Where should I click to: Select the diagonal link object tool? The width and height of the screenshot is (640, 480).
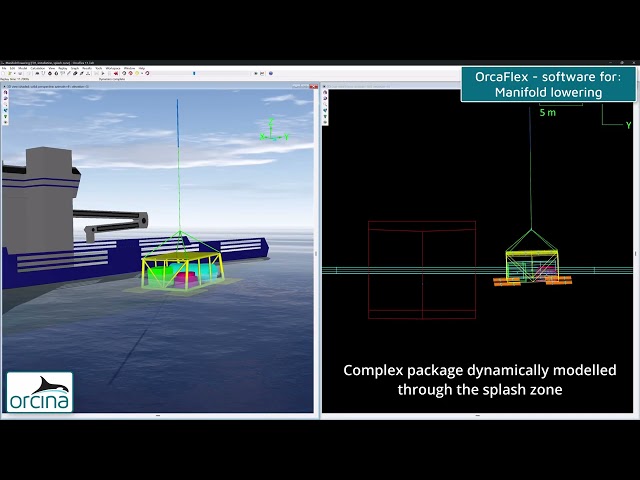69,73
